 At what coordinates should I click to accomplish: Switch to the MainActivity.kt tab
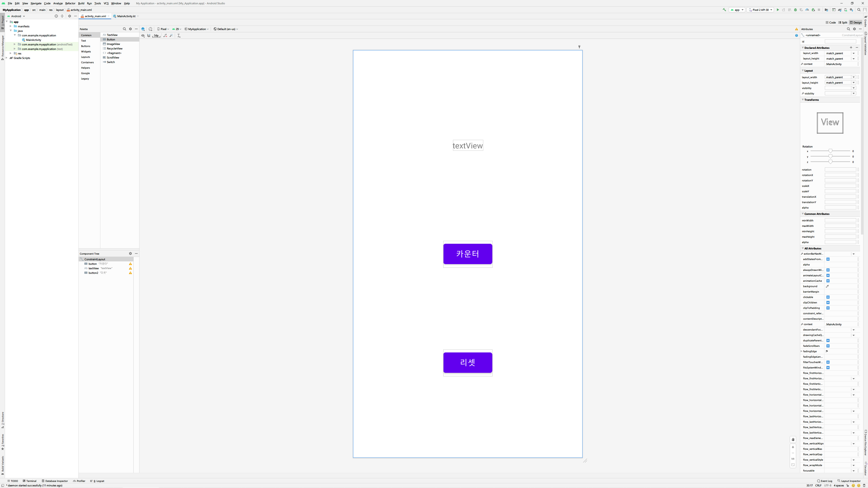coord(126,16)
